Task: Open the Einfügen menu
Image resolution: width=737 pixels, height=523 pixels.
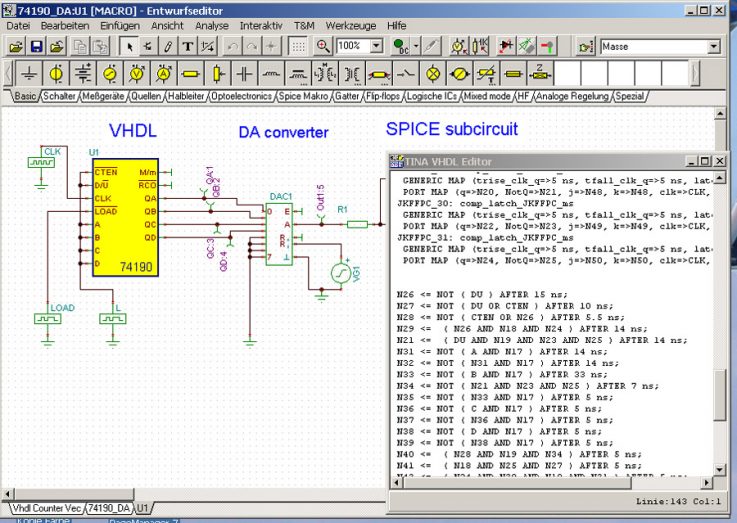Action: tap(120, 25)
